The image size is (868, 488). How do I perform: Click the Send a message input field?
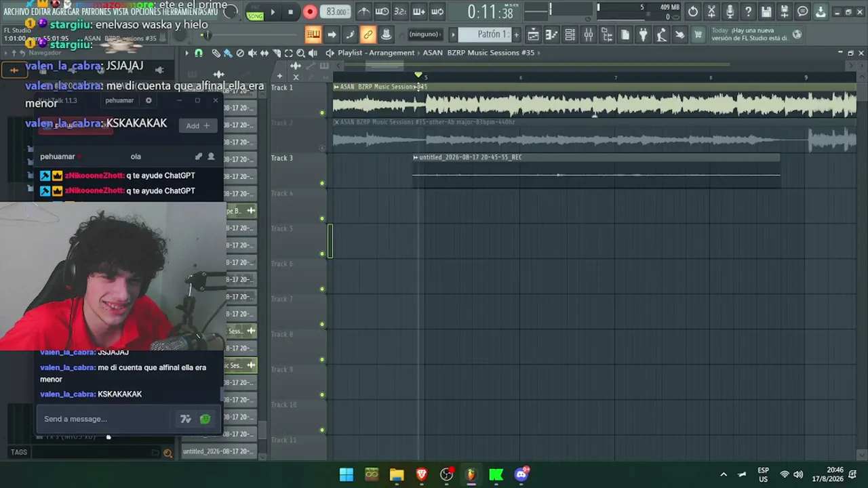pos(105,419)
